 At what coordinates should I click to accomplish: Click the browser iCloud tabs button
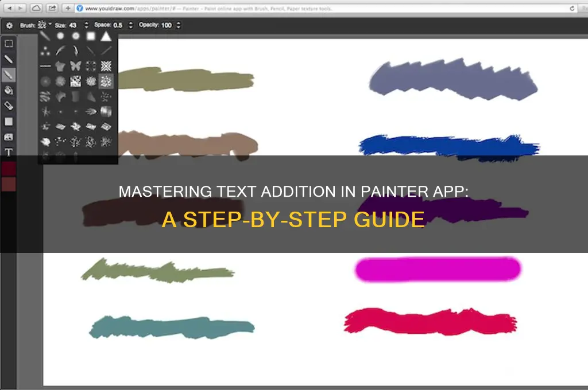36,8
